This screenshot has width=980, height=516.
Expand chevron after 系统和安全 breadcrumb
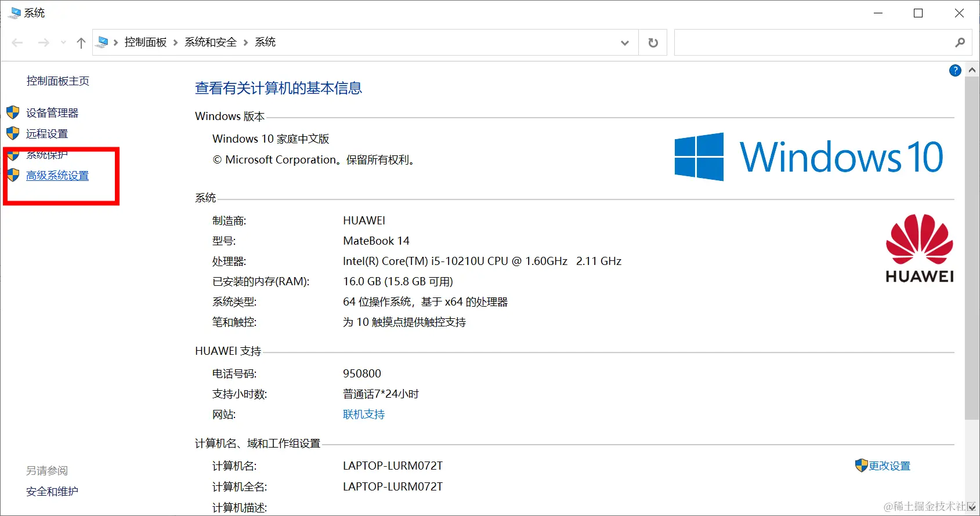tap(245, 42)
